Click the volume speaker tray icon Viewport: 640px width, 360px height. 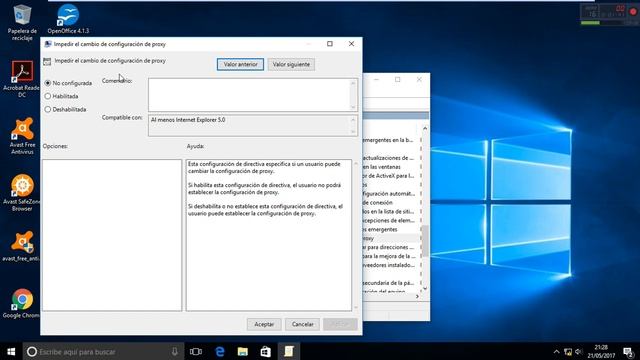click(x=578, y=352)
